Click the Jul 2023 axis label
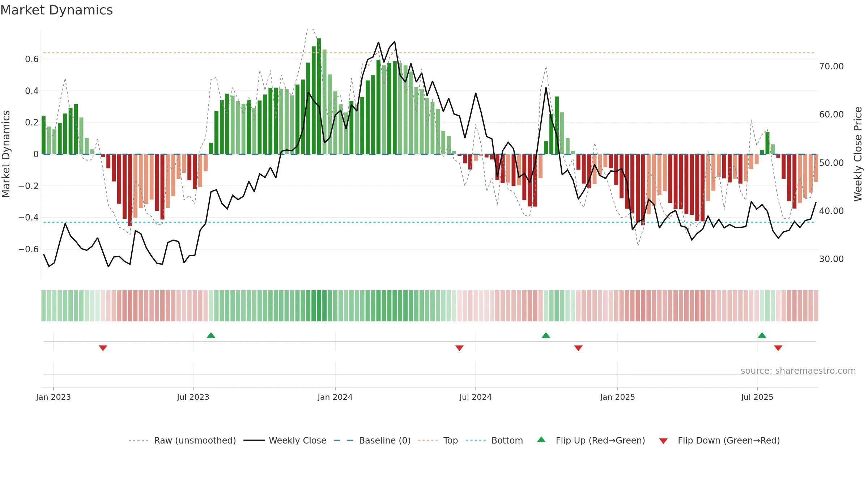Screen dimensions: 868x488 193,397
